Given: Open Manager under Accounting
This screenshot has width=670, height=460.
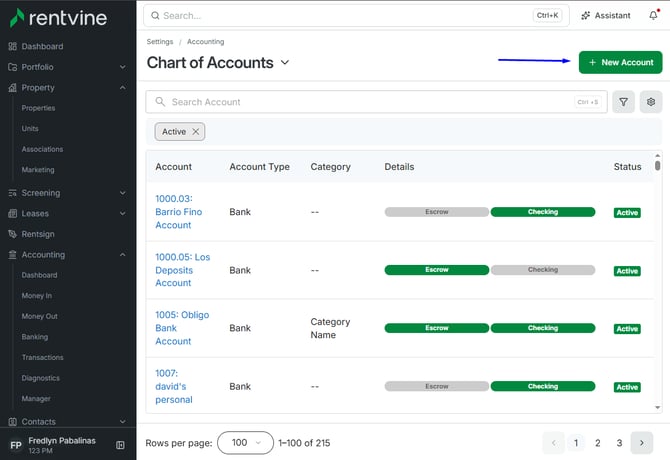Looking at the screenshot, I should pyautogui.click(x=36, y=398).
